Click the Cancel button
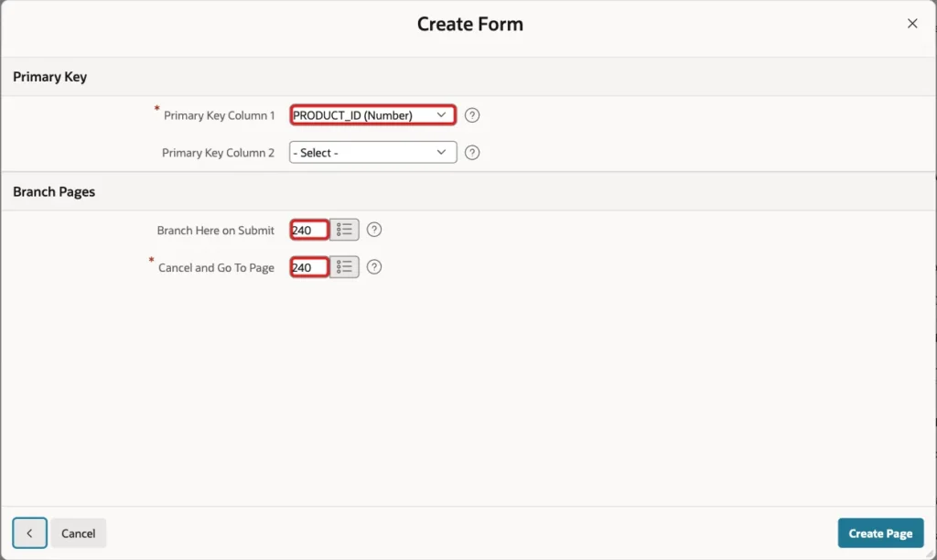Image resolution: width=937 pixels, height=560 pixels. pos(79,533)
